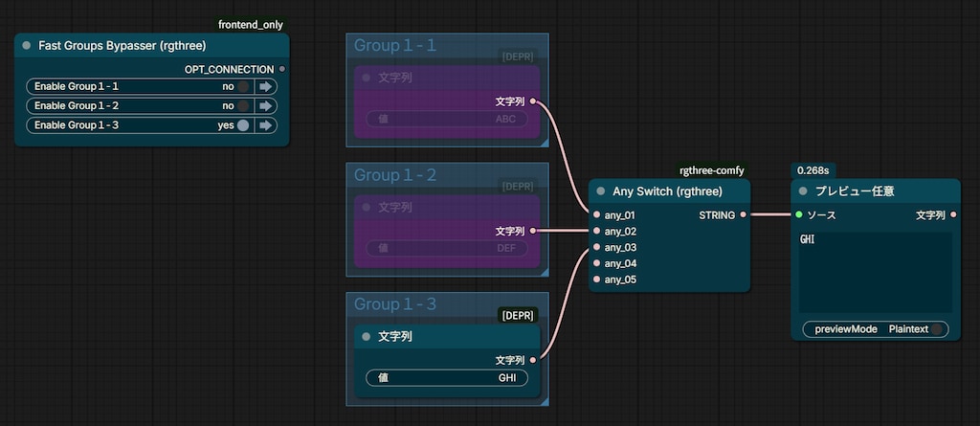Click Group 1 - 2 resize corner handle
980x426 pixels.
point(545,272)
